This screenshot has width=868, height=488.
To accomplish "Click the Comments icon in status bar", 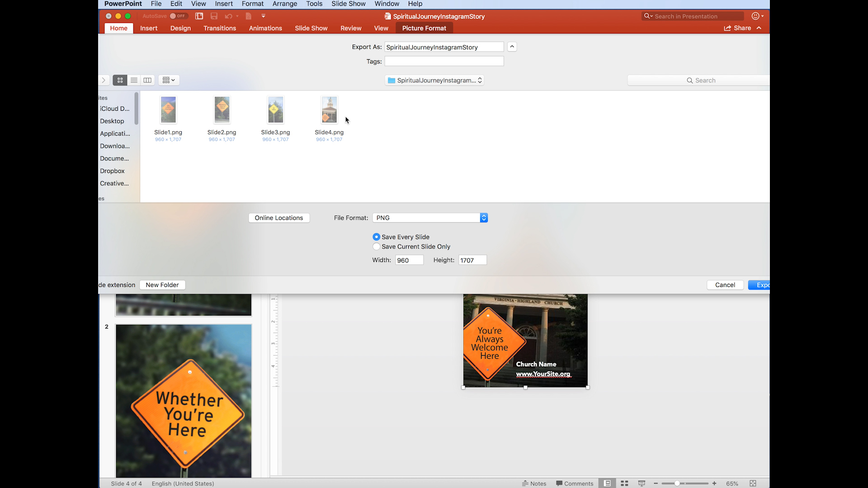I will click(575, 483).
